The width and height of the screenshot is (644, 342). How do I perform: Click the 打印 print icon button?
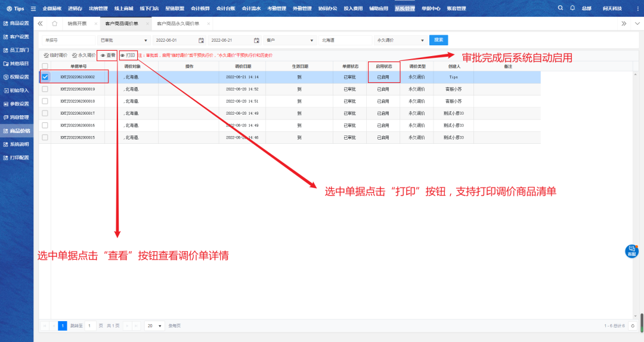(128, 55)
